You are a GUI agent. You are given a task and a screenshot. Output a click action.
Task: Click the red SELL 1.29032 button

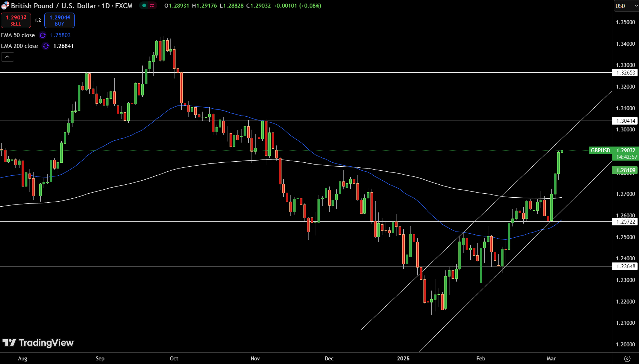[16, 21]
